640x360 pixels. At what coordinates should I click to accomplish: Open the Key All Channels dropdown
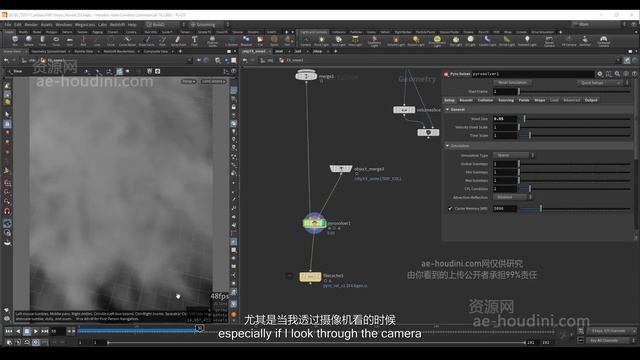pyautogui.click(x=611, y=340)
